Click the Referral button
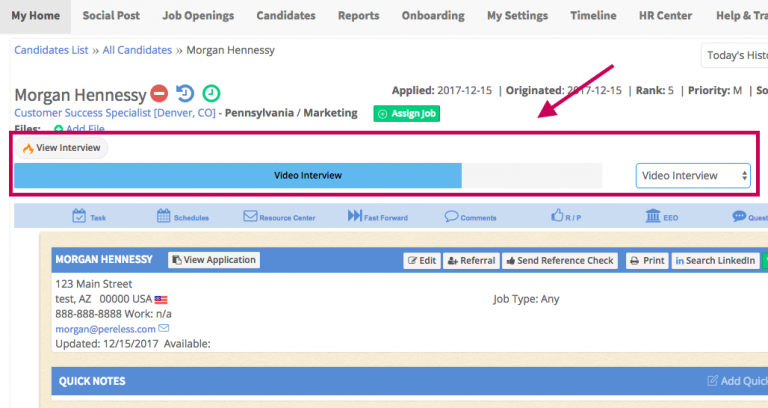 point(471,261)
